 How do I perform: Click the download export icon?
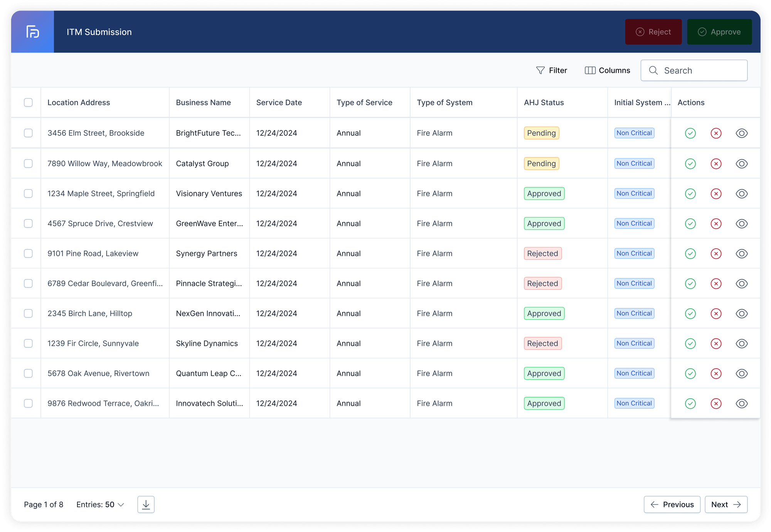pos(146,505)
